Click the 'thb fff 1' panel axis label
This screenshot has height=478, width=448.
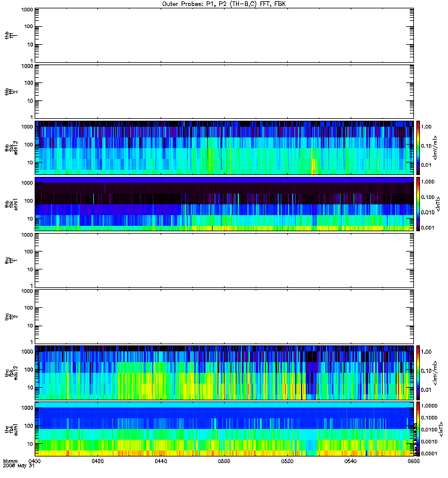(x=11, y=35)
